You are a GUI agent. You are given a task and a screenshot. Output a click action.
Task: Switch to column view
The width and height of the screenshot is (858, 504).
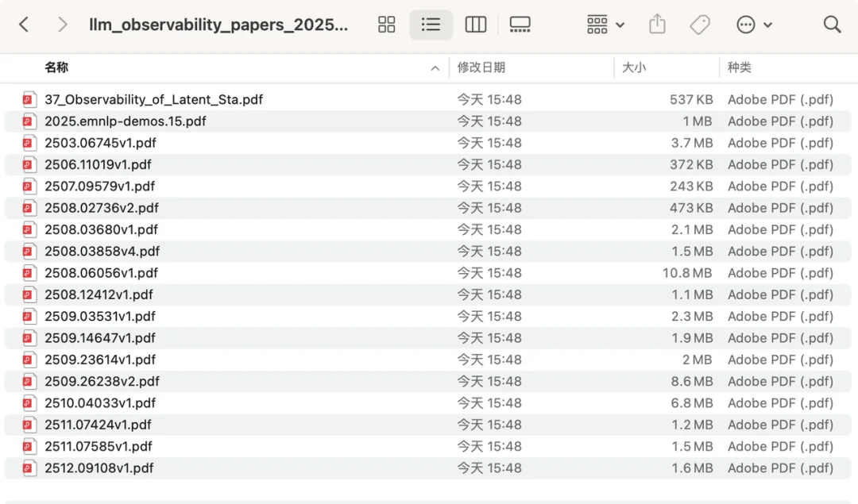475,25
